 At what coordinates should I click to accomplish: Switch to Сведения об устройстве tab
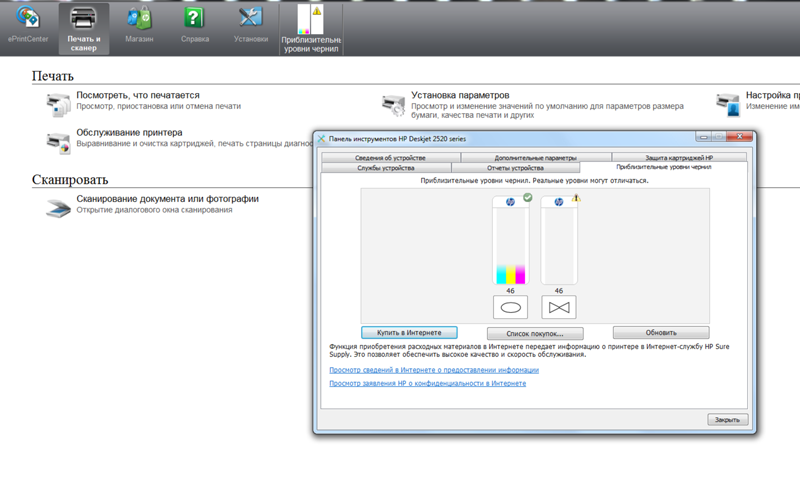coord(390,158)
